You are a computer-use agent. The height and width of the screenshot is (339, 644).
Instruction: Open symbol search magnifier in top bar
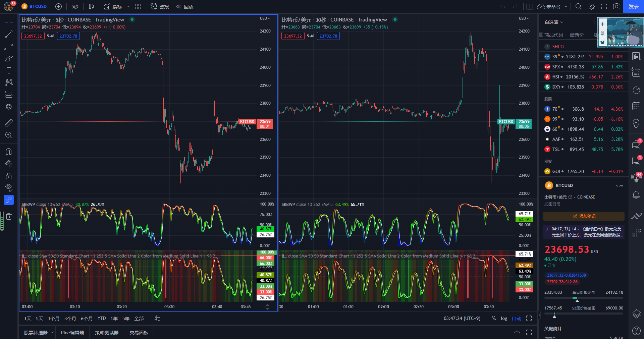(579, 6)
